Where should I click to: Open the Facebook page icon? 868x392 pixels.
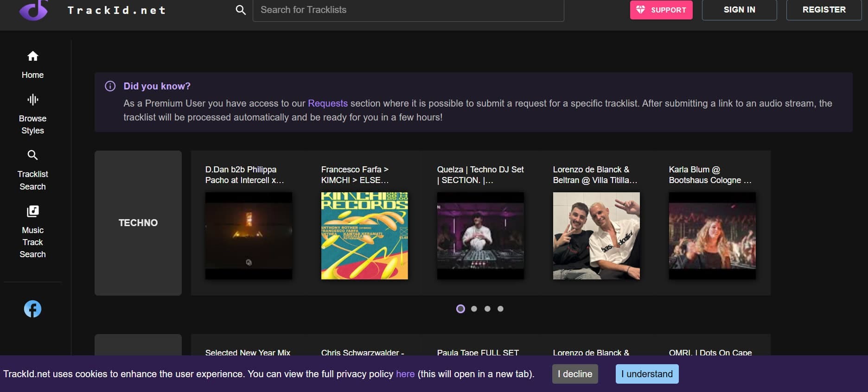(32, 309)
